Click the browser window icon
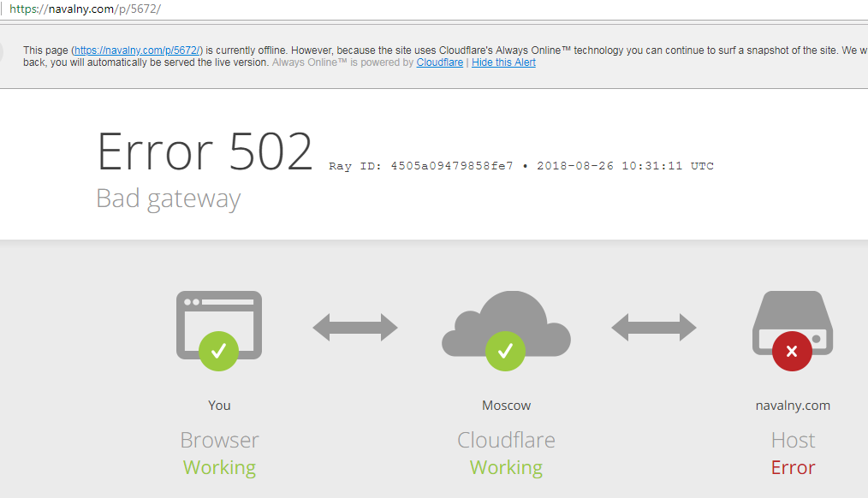Image resolution: width=868 pixels, height=498 pixels. tap(219, 313)
